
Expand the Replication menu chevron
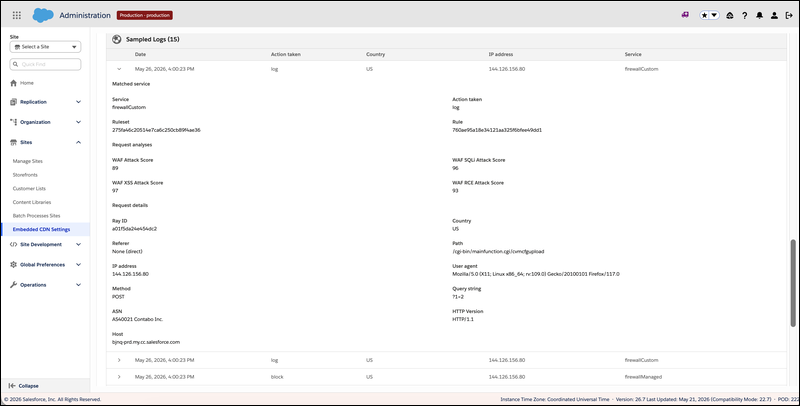[x=78, y=102]
